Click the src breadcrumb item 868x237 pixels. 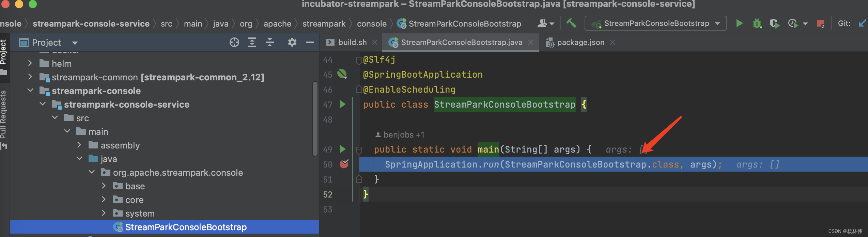point(167,23)
